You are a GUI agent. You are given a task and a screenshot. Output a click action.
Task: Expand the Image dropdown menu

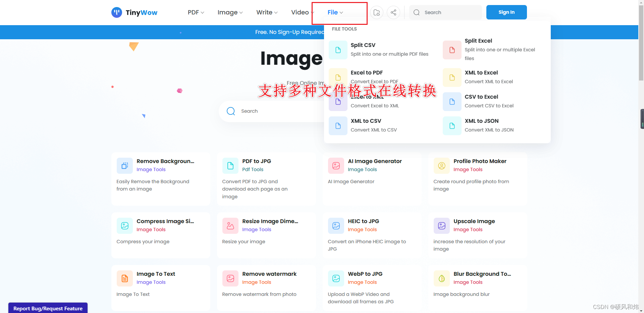click(x=230, y=12)
